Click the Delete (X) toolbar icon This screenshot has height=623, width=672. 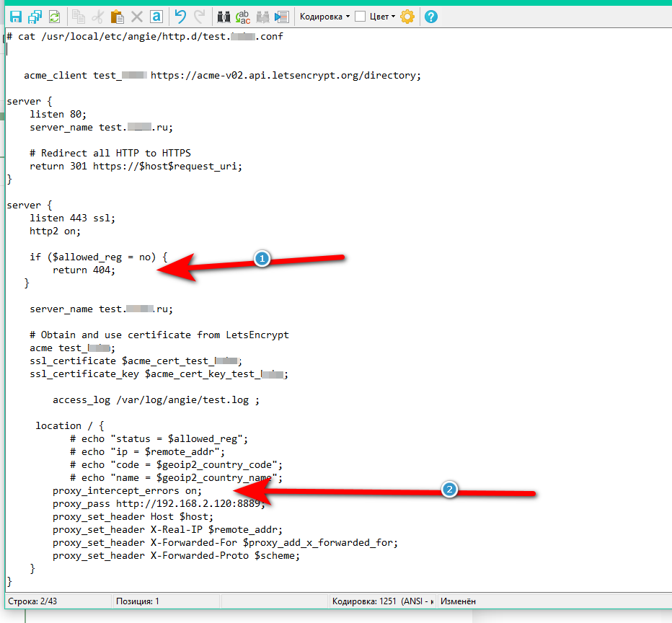pyautogui.click(x=136, y=17)
